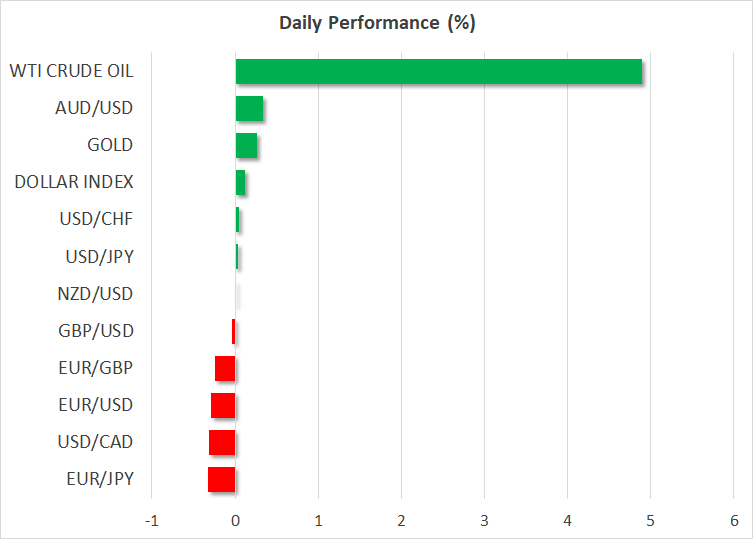Image resolution: width=753 pixels, height=539 pixels.
Task: Click the EUR/USD red bar
Action: point(223,405)
